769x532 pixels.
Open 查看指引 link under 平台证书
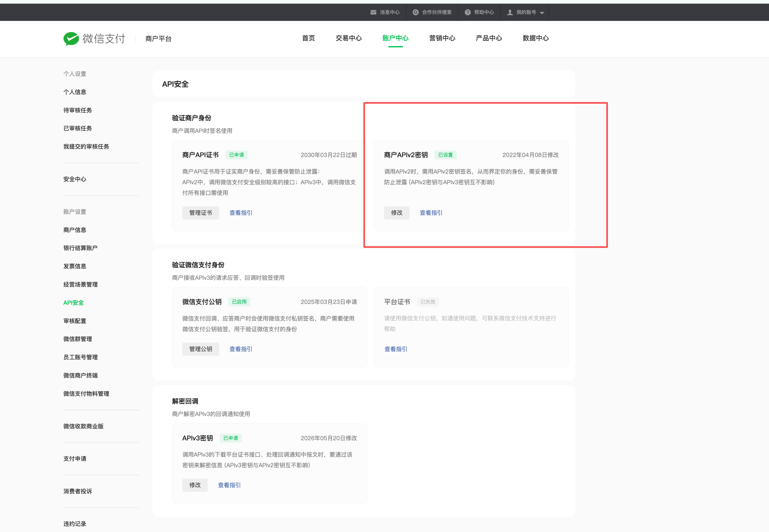396,349
